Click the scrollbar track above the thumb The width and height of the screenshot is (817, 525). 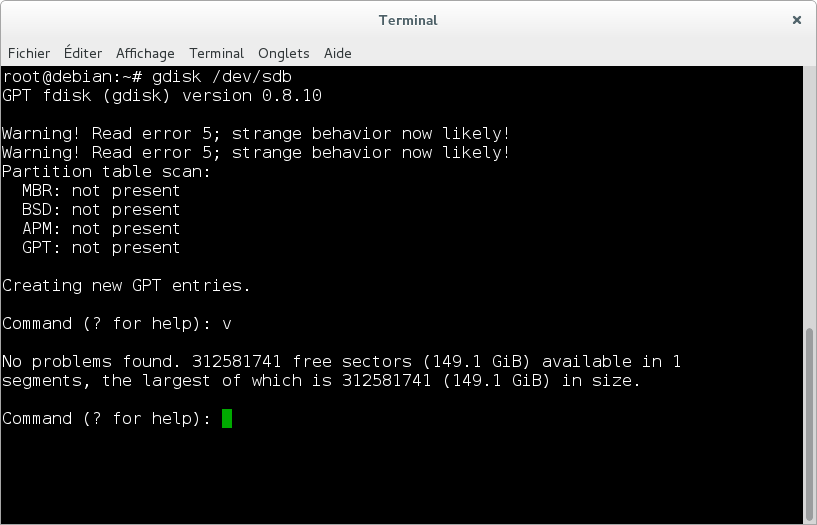809,197
